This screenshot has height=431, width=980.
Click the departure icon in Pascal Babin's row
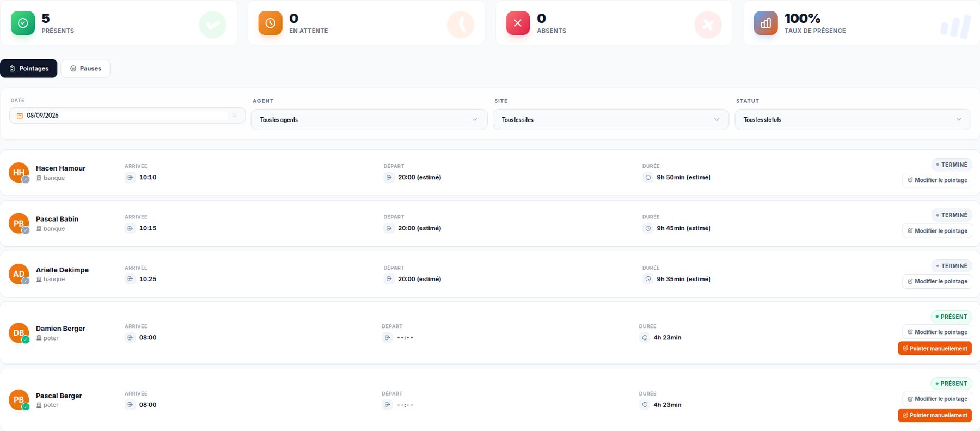[389, 228]
